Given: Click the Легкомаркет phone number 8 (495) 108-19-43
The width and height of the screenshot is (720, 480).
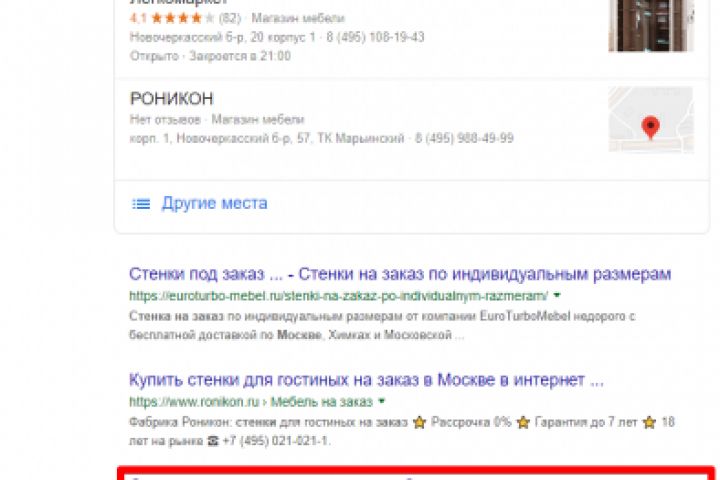Looking at the screenshot, I should click(x=375, y=37).
